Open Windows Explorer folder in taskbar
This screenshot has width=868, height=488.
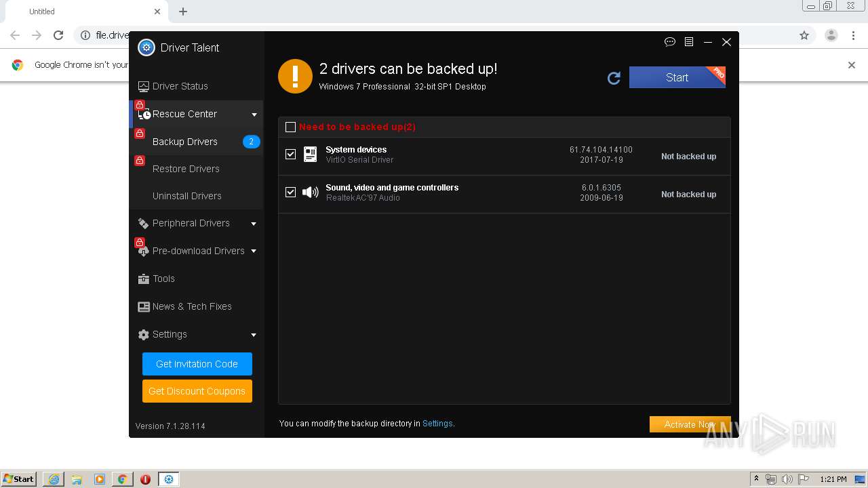[77, 479]
